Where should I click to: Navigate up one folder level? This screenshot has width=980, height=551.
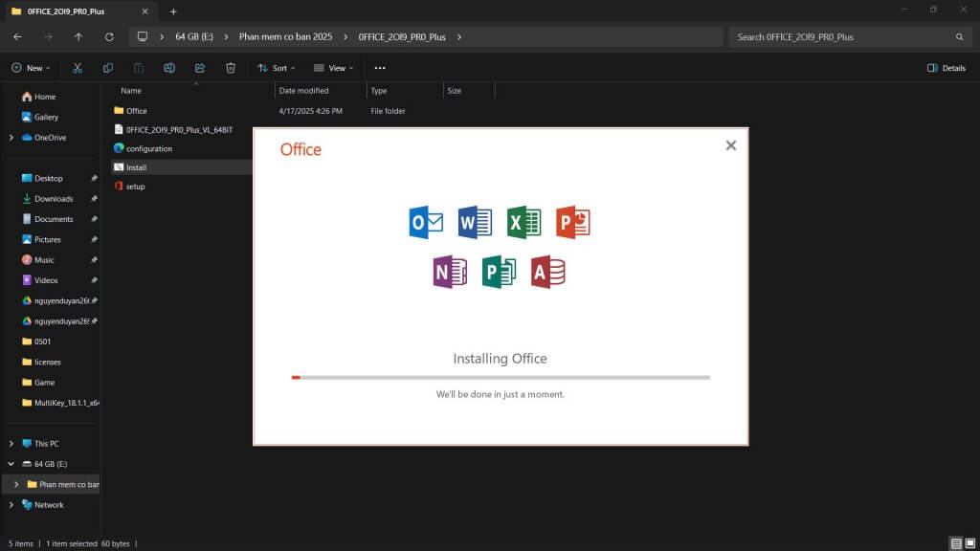coord(78,36)
